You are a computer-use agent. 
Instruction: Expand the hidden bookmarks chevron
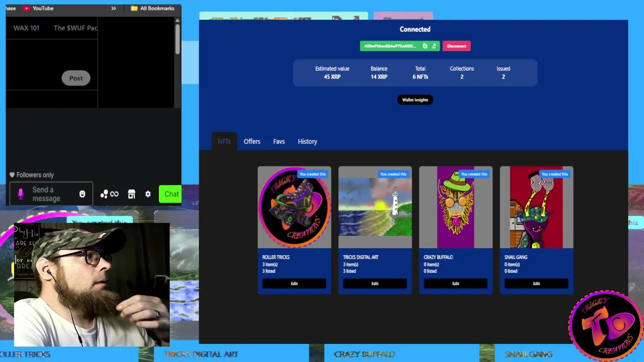coord(114,8)
